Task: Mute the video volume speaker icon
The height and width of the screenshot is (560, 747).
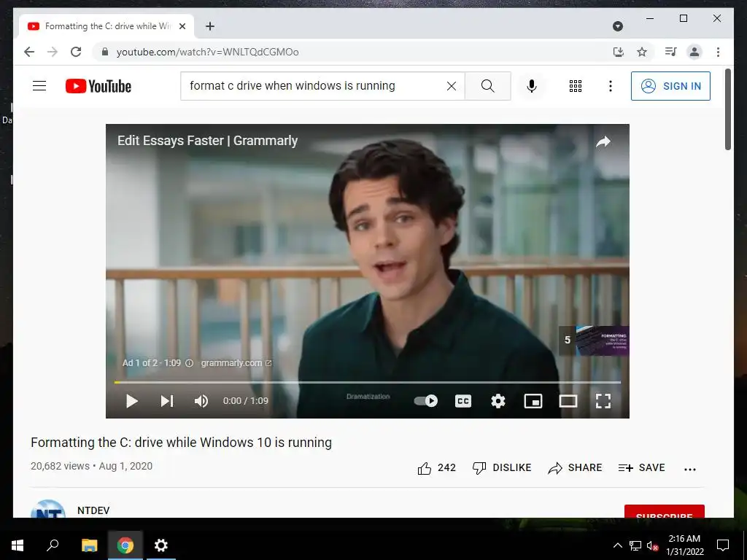Action: click(201, 401)
